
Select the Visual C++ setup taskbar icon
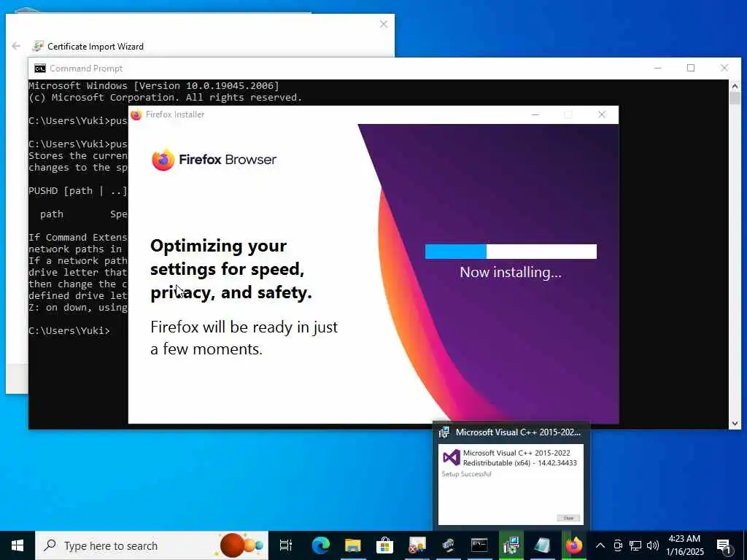coord(511,545)
